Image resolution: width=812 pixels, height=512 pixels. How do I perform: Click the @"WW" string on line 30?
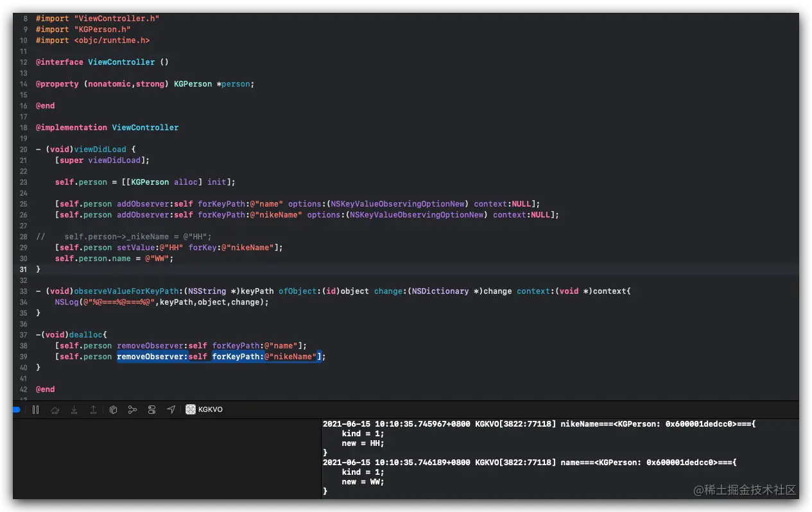(x=157, y=259)
